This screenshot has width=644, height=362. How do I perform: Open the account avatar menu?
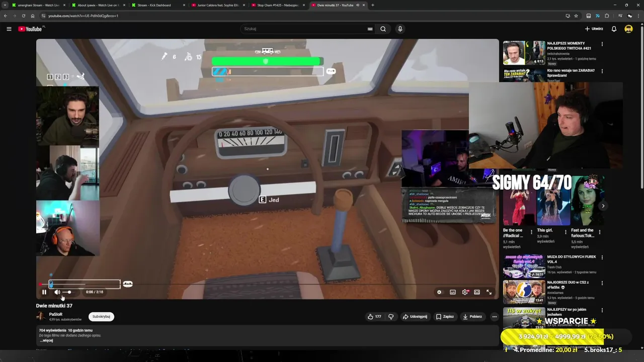coord(628,29)
